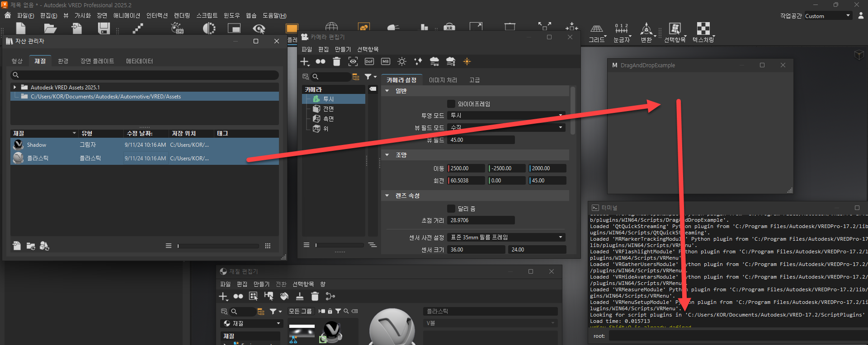Open a file using the folder toolbar icon

coord(50,28)
